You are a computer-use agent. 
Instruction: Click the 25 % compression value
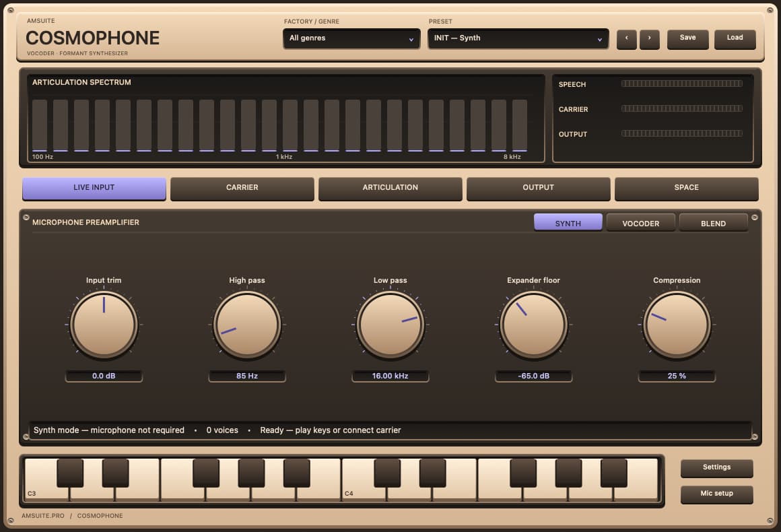pyautogui.click(x=677, y=376)
